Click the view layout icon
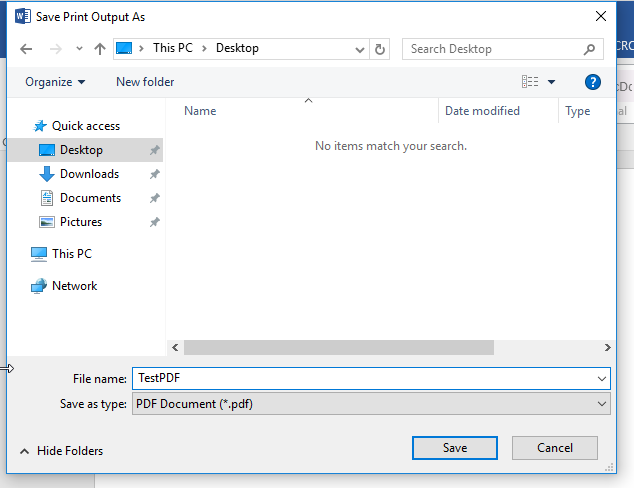The width and height of the screenshot is (634, 488). 530,82
